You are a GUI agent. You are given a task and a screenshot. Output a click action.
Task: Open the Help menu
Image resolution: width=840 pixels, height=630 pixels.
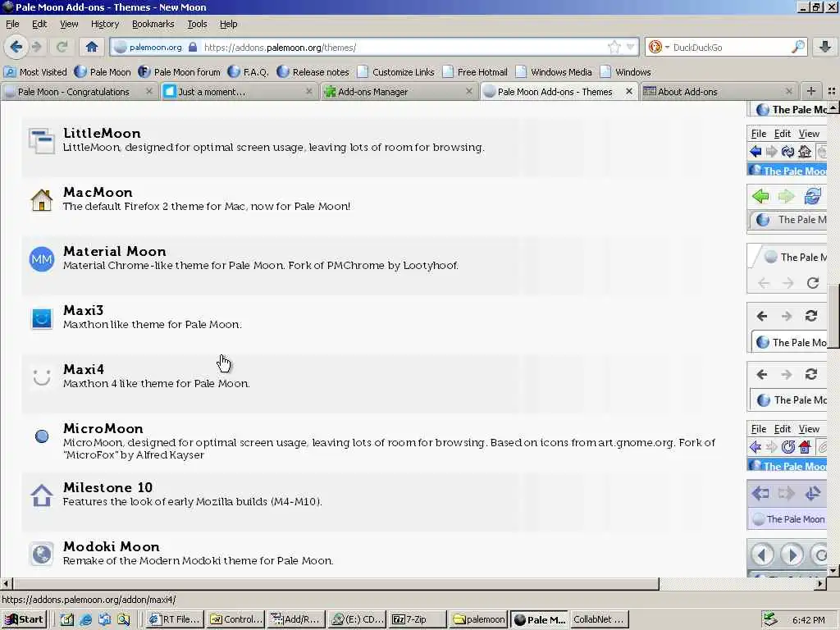point(228,24)
